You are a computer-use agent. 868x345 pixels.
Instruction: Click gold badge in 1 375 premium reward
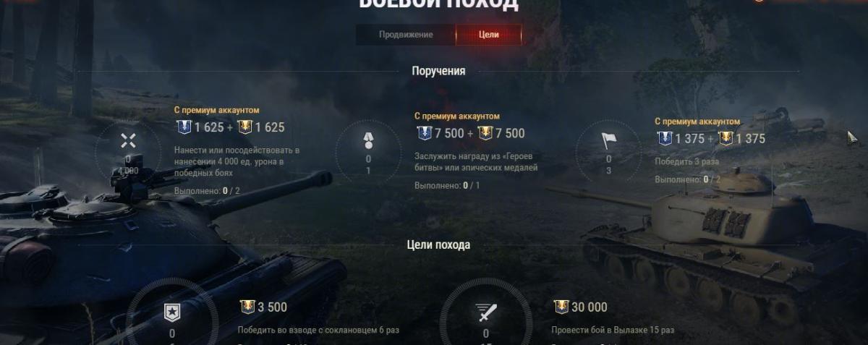click(726, 139)
